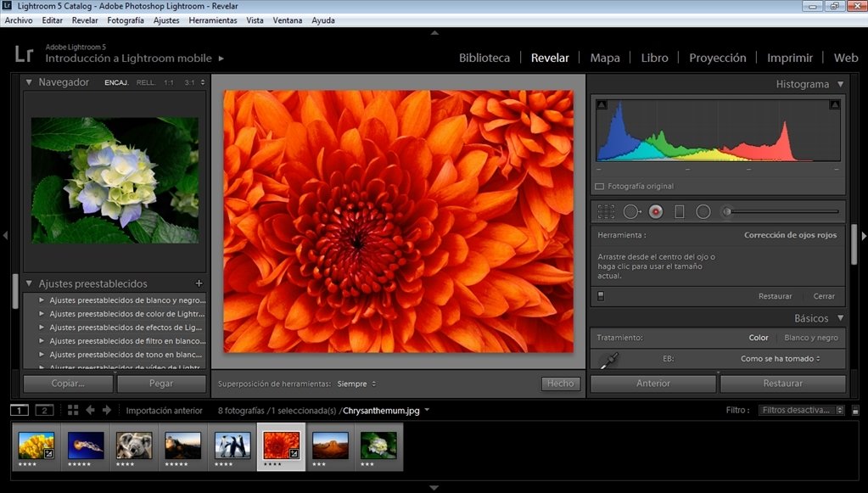Screen dimensions: 868x493
Task: Click the Hecho button
Action: (x=560, y=383)
